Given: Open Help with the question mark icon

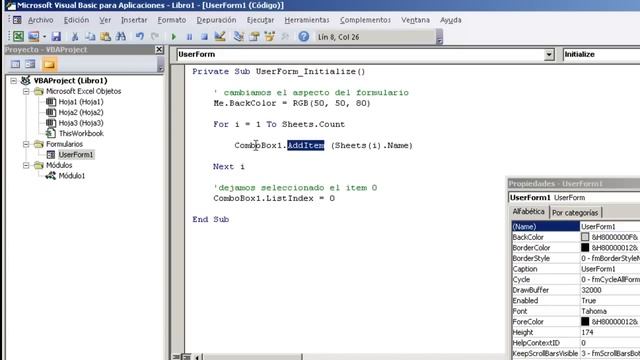Looking at the screenshot, I should (x=303, y=36).
